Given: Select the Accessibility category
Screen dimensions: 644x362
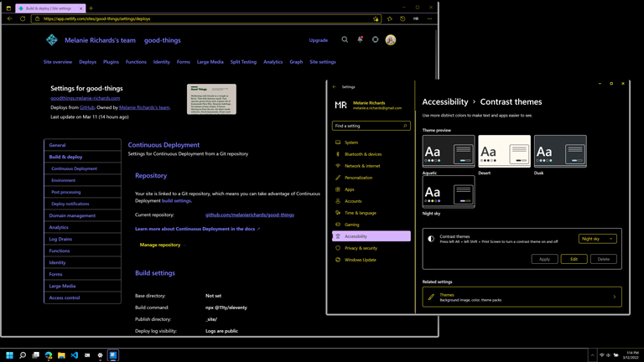Looking at the screenshot, I should [371, 236].
